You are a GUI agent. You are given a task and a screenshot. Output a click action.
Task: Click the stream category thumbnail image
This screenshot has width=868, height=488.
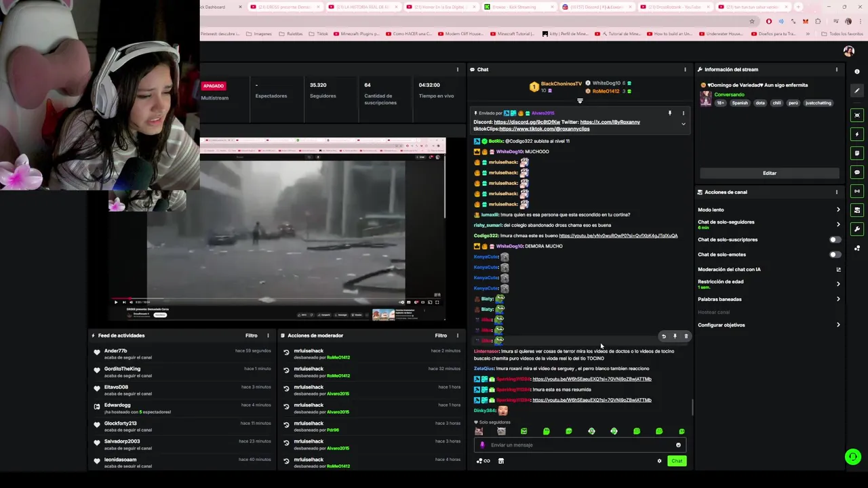705,99
